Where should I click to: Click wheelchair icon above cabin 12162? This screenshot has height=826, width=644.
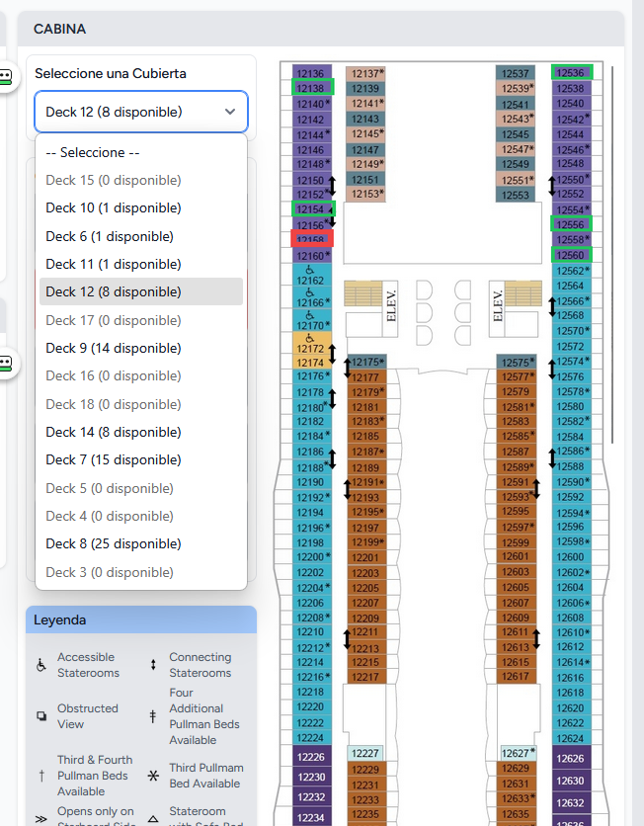coord(310,269)
